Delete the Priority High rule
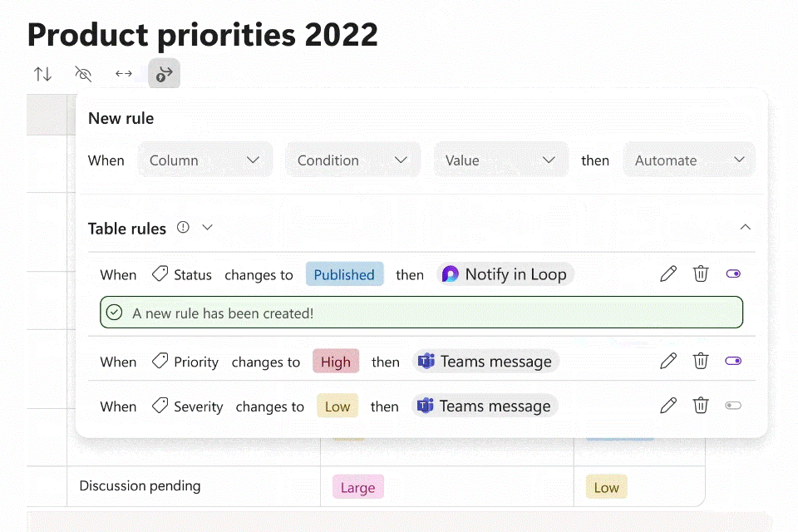Image resolution: width=798 pixels, height=532 pixels. coord(701,361)
